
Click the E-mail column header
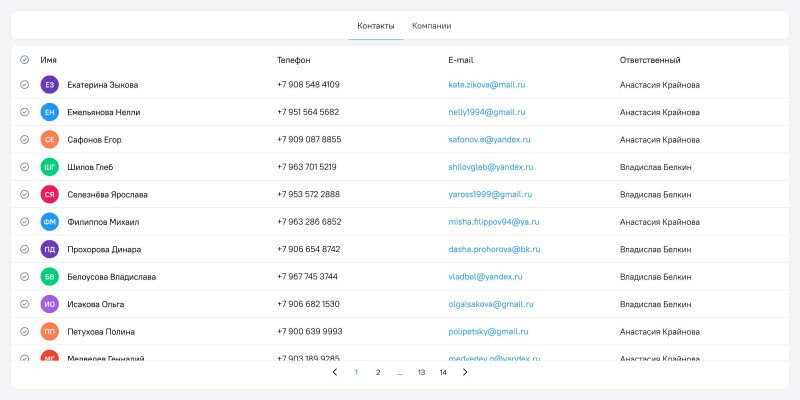coord(461,60)
